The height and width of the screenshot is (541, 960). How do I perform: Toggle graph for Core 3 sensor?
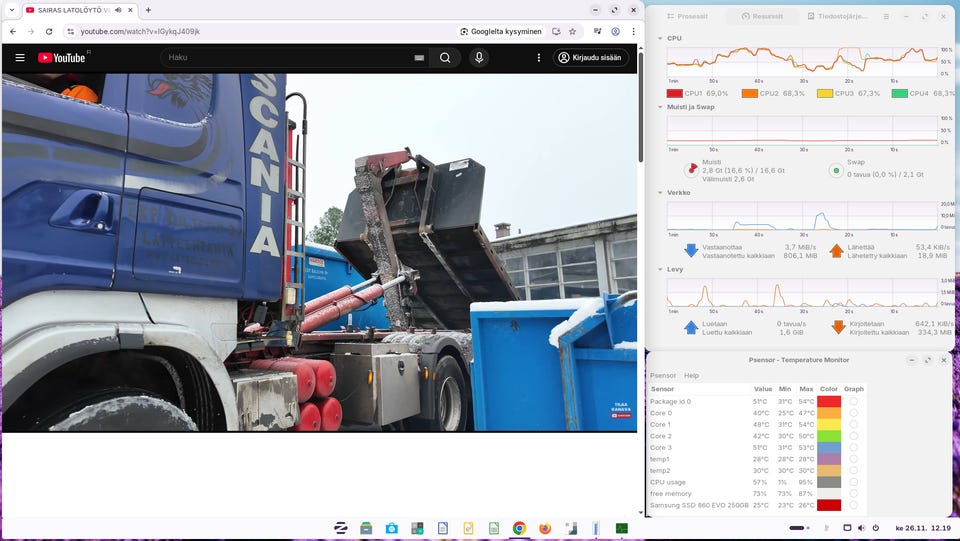853,447
